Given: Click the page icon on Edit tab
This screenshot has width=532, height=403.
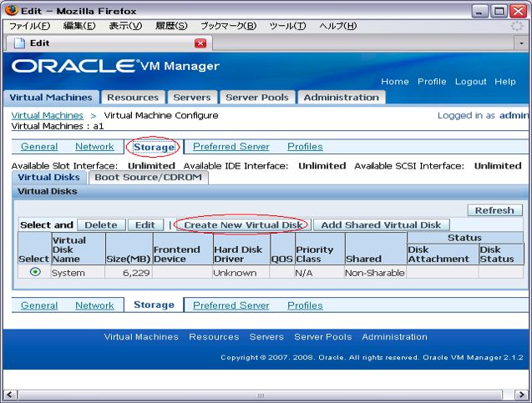Looking at the screenshot, I should click(19, 43).
